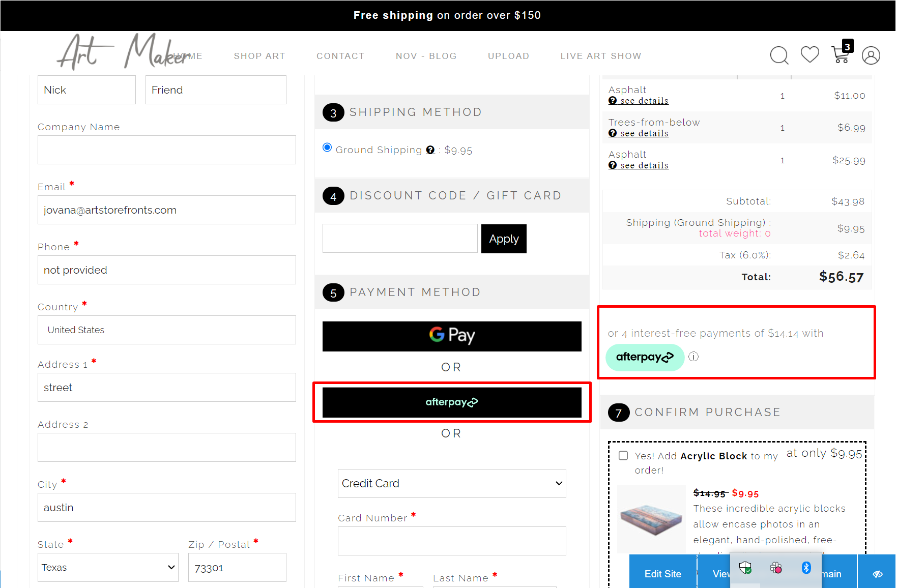Click the Afterpay info icon
This screenshot has height=588, width=897.
pyautogui.click(x=693, y=357)
